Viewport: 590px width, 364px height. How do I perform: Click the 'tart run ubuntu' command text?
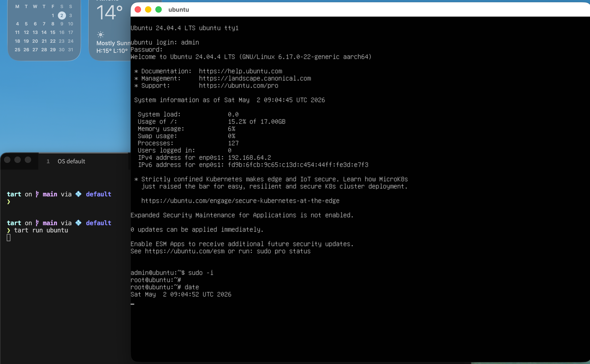tap(41, 230)
